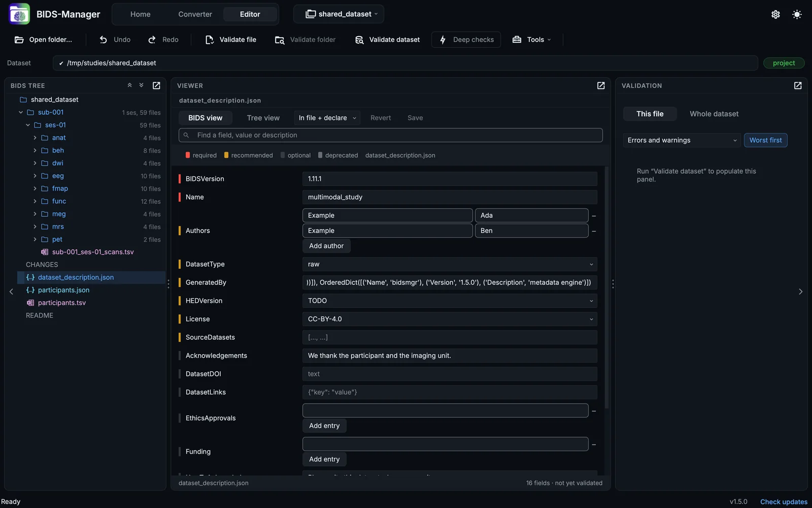Open the HEDVersion dropdown
Image resolution: width=812 pixels, height=508 pixels.
pos(450,301)
